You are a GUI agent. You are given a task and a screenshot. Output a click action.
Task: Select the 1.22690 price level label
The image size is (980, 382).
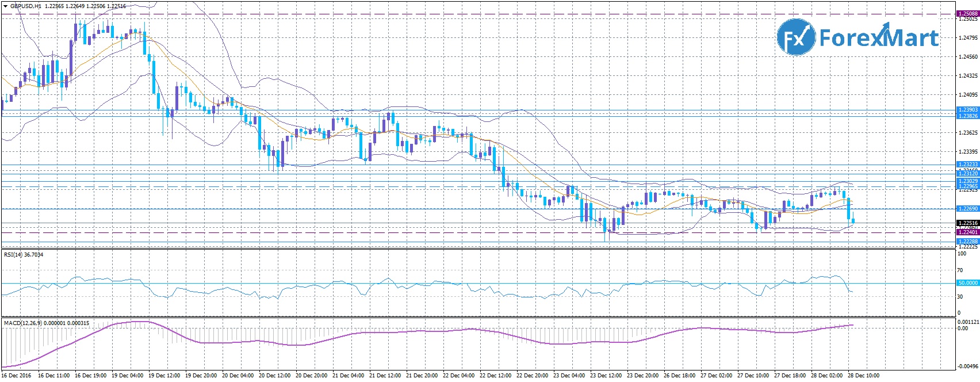967,208
